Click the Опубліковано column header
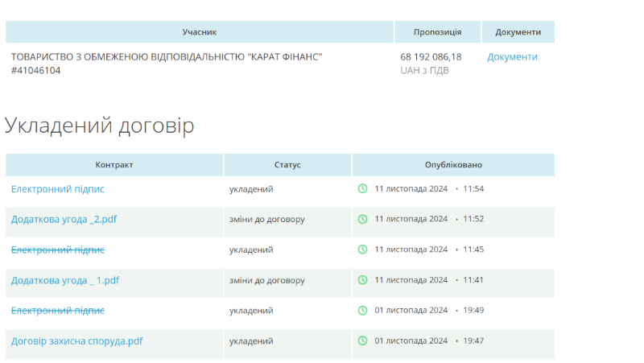The width and height of the screenshot is (644, 363). pos(453,165)
